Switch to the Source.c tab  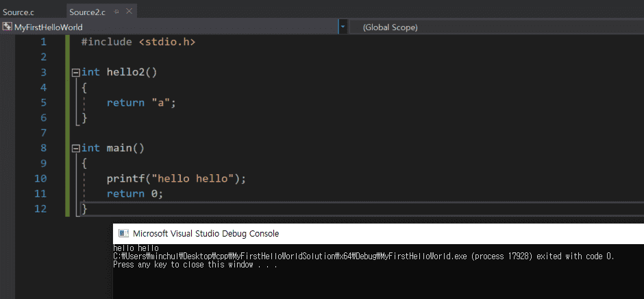[18, 12]
